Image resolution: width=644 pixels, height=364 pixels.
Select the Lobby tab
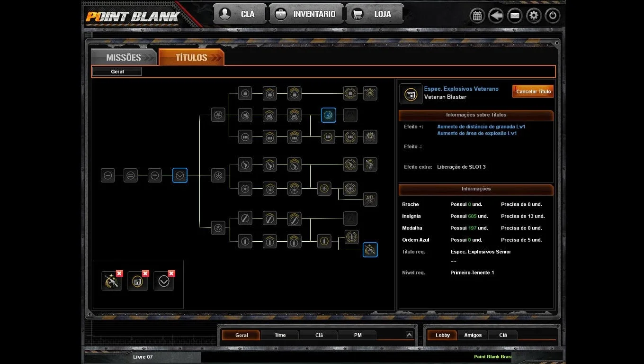click(x=443, y=335)
